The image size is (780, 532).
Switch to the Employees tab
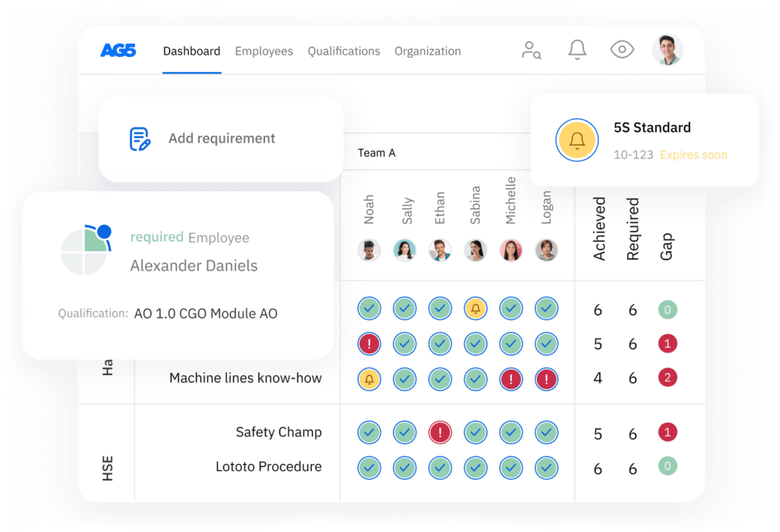pyautogui.click(x=264, y=51)
